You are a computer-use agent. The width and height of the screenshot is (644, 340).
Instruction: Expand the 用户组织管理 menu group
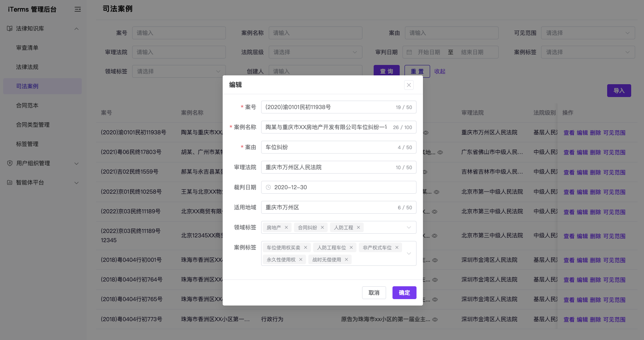76,163
